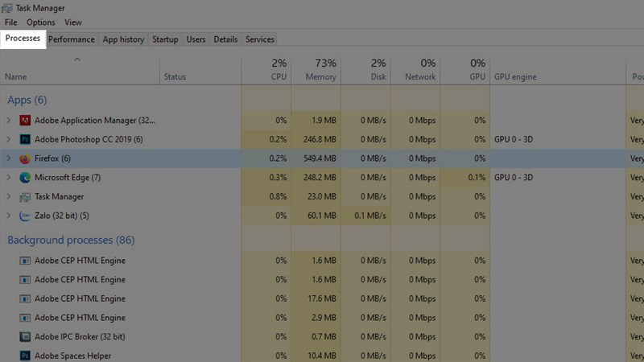This screenshot has width=644, height=362.
Task: Expand Adobe Photoshop CC 2019 processes
Action: 9,140
